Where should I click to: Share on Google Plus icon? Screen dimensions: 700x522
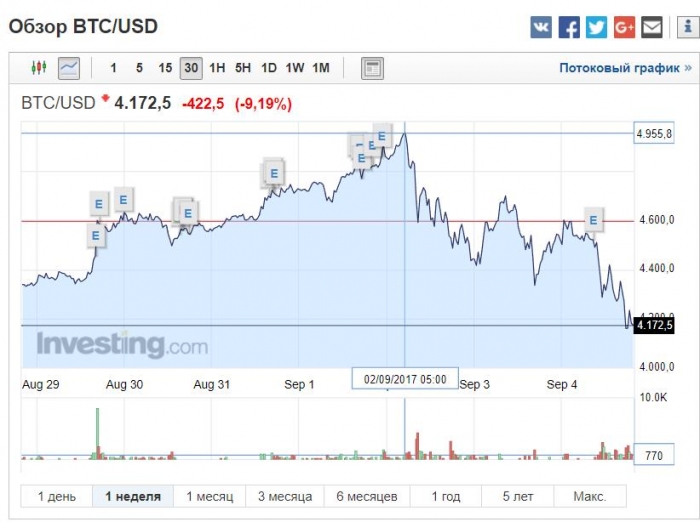(624, 28)
